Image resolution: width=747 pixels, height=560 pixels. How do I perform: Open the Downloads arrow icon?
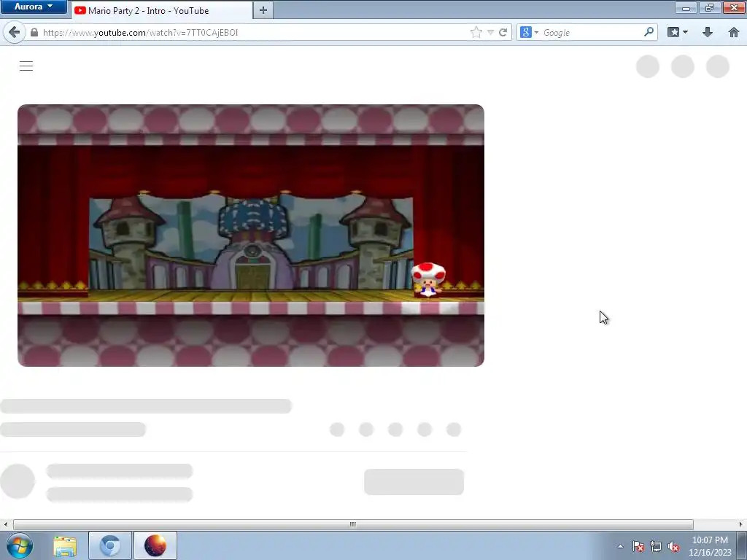pyautogui.click(x=708, y=32)
